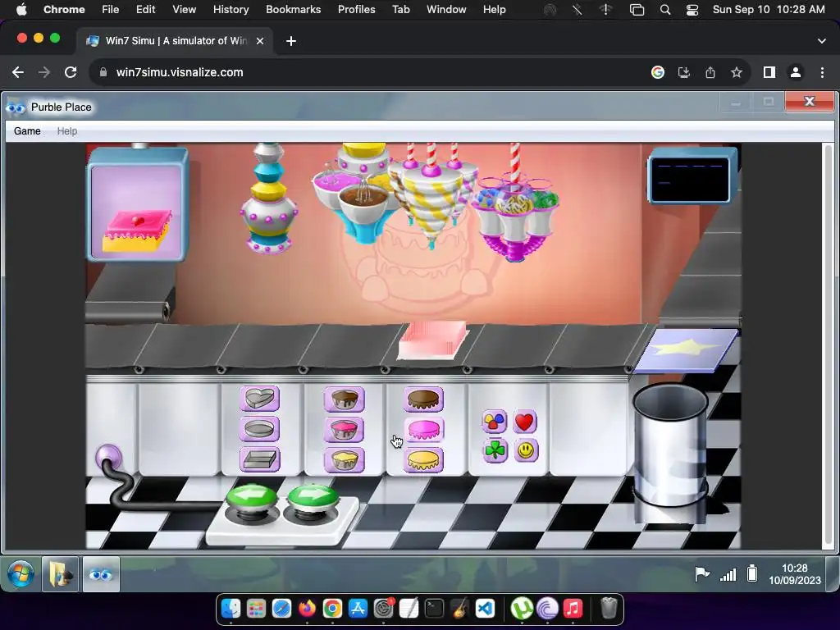Expand the tab search chevron

822,41
